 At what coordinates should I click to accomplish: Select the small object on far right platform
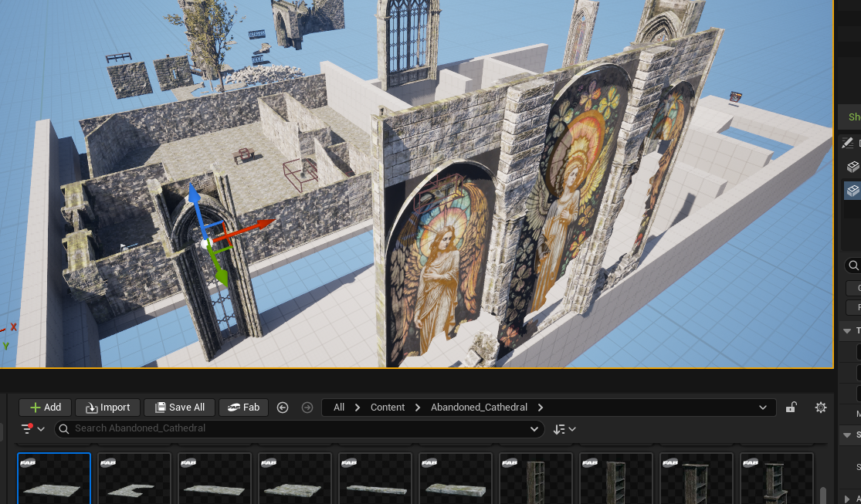pyautogui.click(x=735, y=98)
